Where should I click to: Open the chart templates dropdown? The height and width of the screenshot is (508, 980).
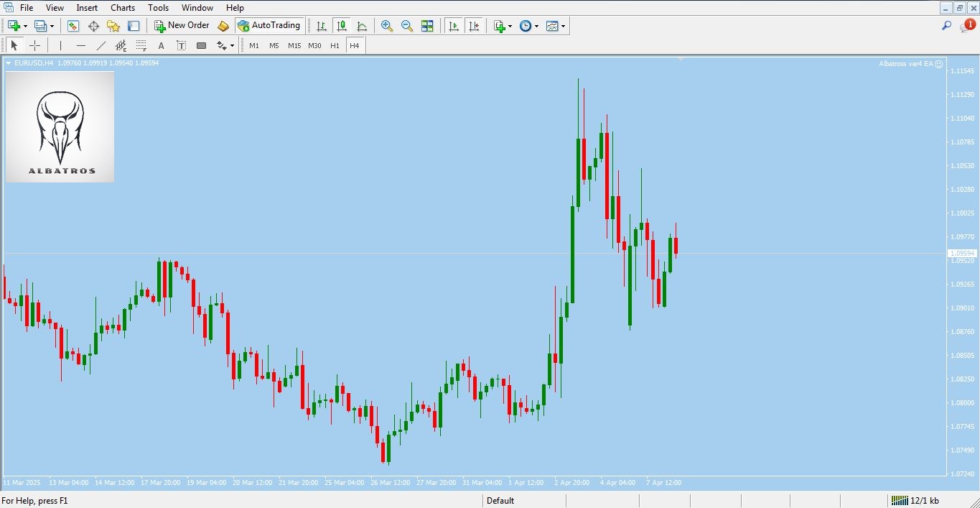tap(563, 26)
